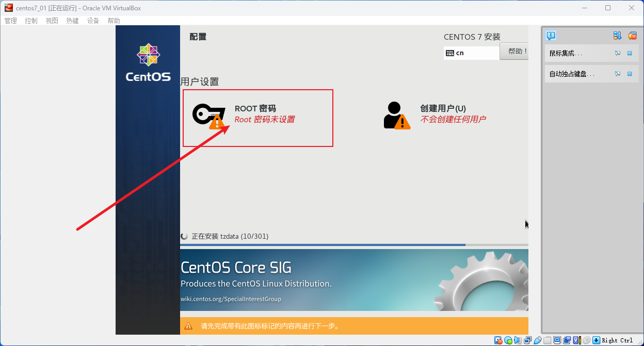Click the keyboard capture arrow status icon

(x=597, y=340)
